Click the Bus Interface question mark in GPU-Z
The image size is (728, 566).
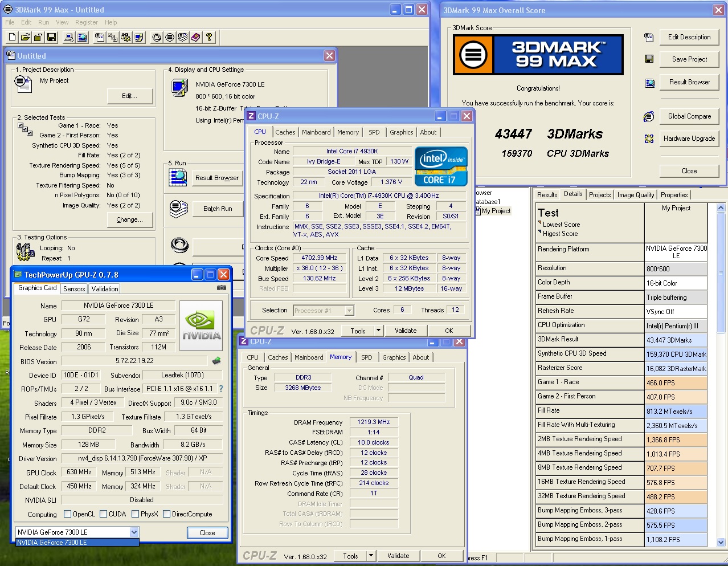point(221,389)
